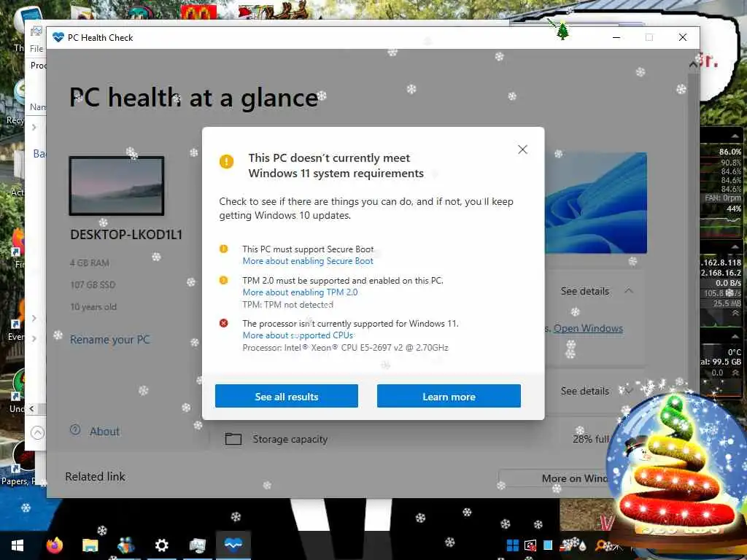The width and height of the screenshot is (747, 560).
Task: Open More about supported CPUs link
Action: [x=298, y=335]
